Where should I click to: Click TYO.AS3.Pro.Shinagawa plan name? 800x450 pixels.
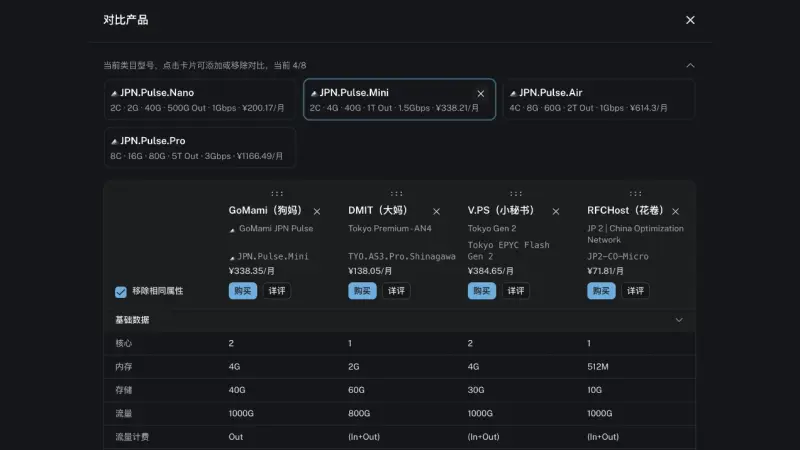pos(402,256)
